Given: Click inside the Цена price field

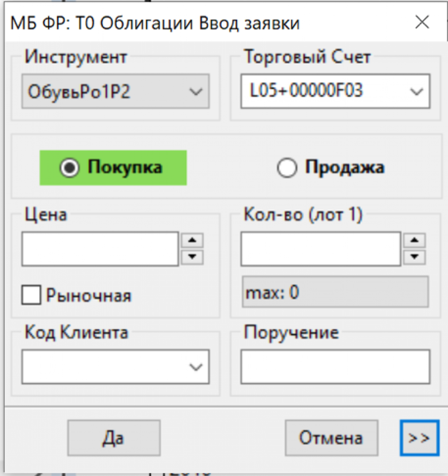Looking at the screenshot, I should 99,248.
